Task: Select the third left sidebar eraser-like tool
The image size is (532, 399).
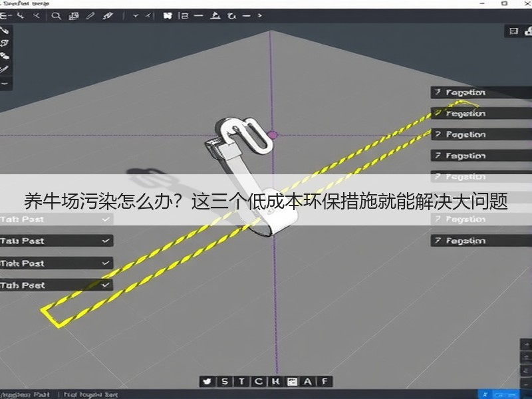Action: click(x=4, y=56)
